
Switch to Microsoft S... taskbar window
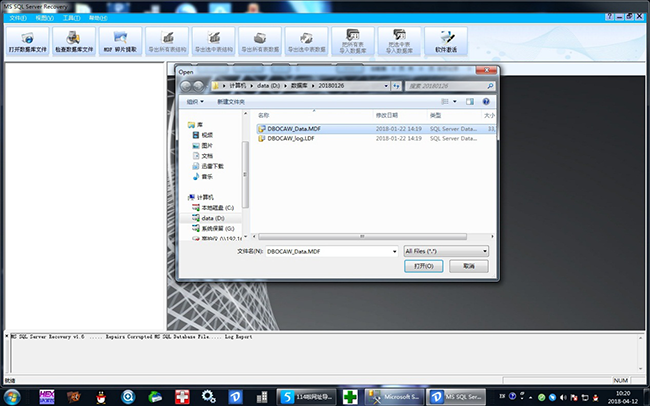pyautogui.click(x=395, y=397)
